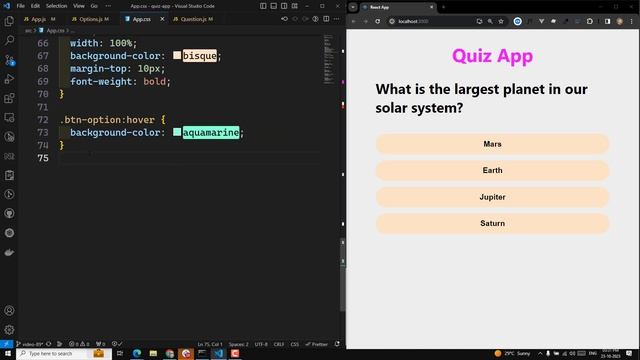This screenshot has height=360, width=640.
Task: Click the Open Changes icon in editor toolbar
Action: (x=284, y=19)
